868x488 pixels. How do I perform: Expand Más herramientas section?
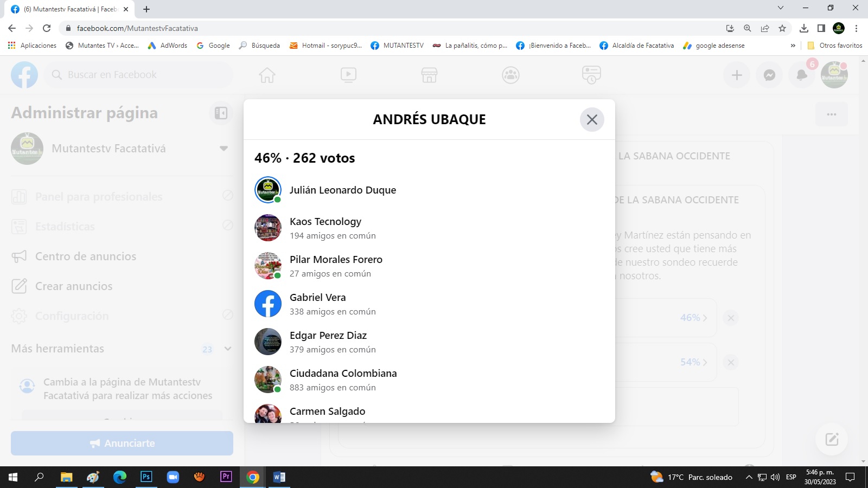click(x=228, y=349)
